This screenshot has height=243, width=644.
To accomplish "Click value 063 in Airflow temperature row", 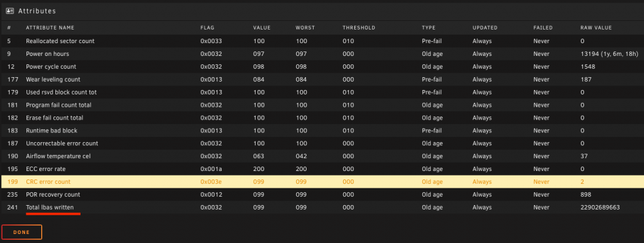I will (x=259, y=156).
